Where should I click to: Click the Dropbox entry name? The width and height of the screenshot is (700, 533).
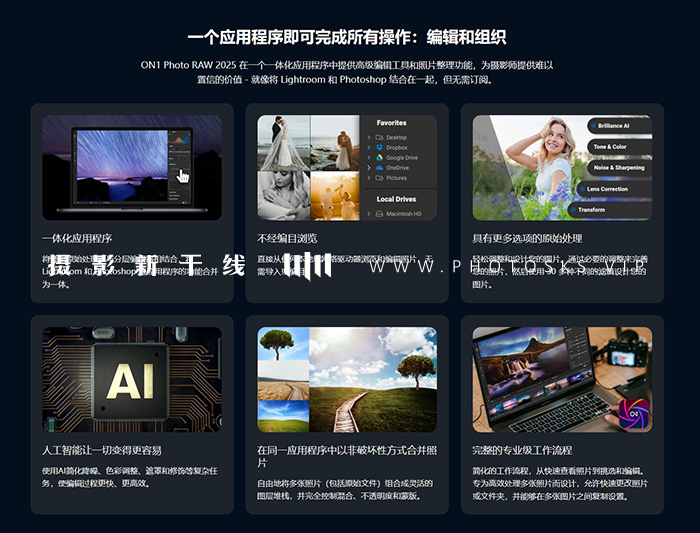(x=397, y=147)
